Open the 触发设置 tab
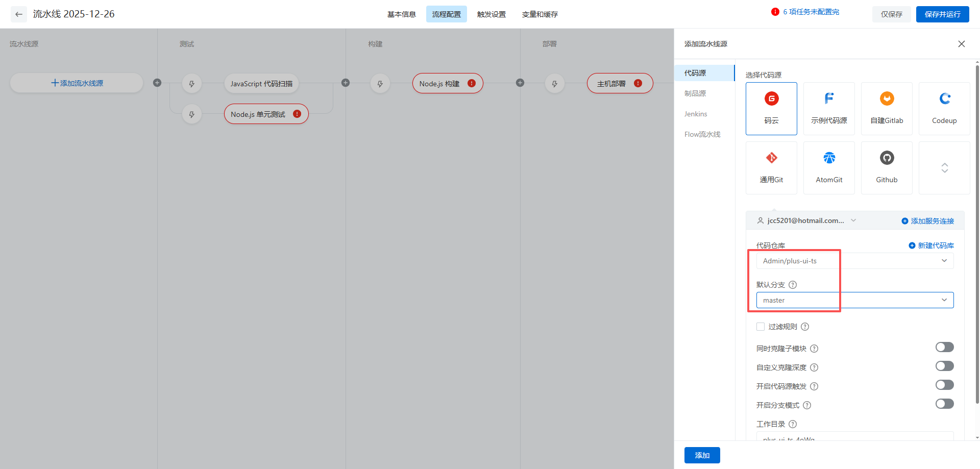Image resolution: width=980 pixels, height=469 pixels. coord(492,14)
